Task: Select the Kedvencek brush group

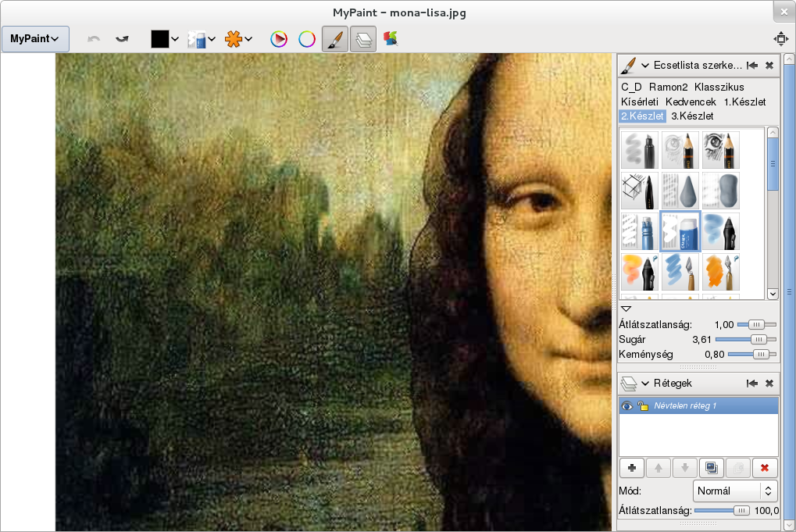Action: click(691, 102)
